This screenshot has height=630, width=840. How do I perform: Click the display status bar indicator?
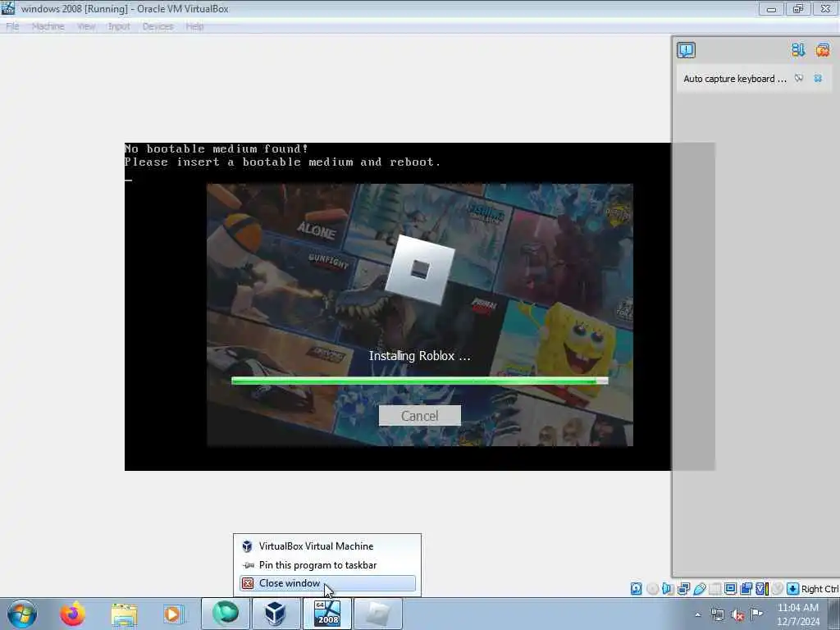730,589
